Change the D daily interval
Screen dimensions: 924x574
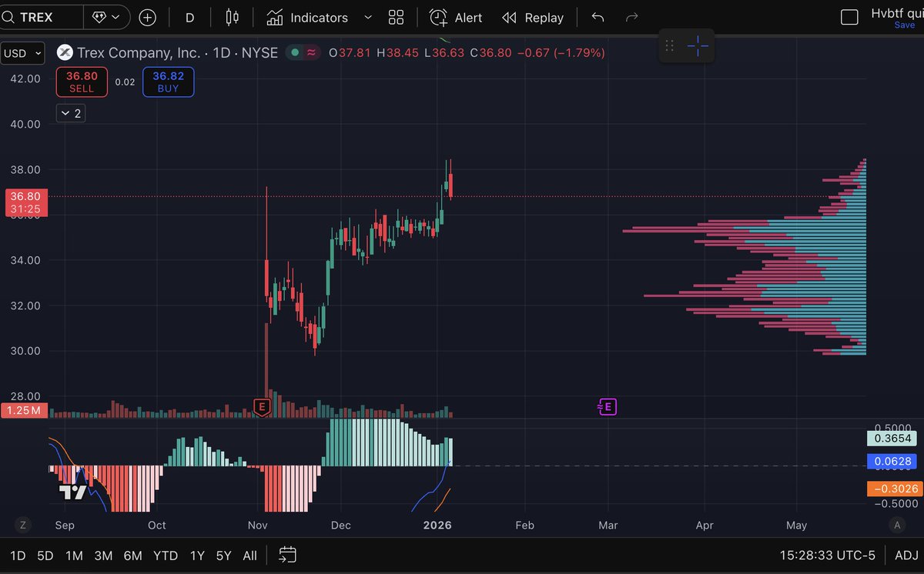(189, 17)
